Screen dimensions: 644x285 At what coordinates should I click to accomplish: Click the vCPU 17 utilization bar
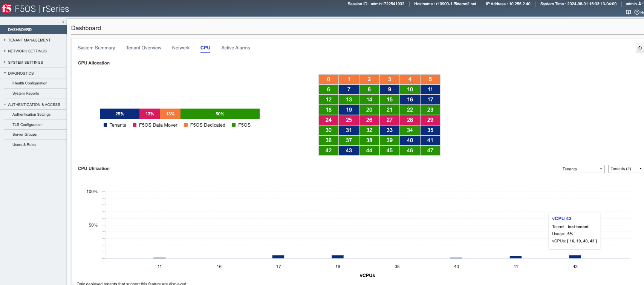(x=278, y=257)
